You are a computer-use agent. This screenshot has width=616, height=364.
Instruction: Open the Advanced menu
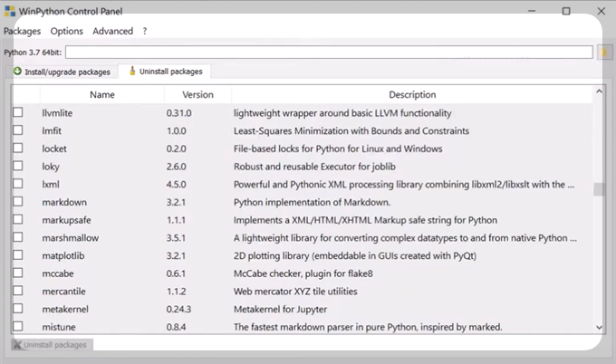(112, 31)
